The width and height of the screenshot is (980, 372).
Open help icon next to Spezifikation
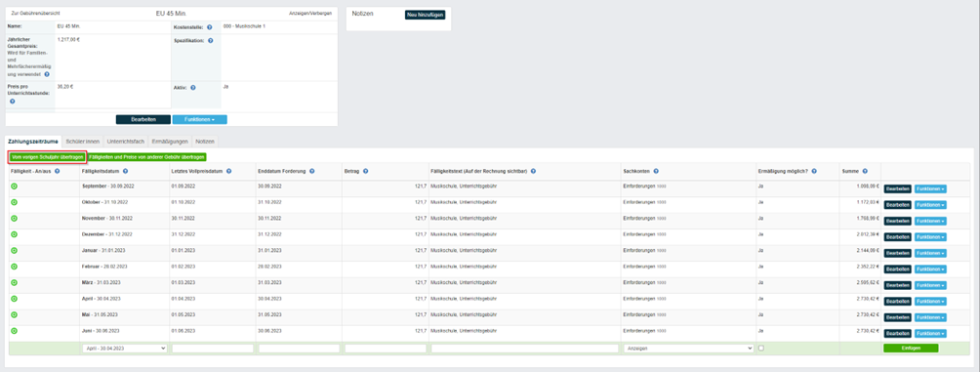210,41
